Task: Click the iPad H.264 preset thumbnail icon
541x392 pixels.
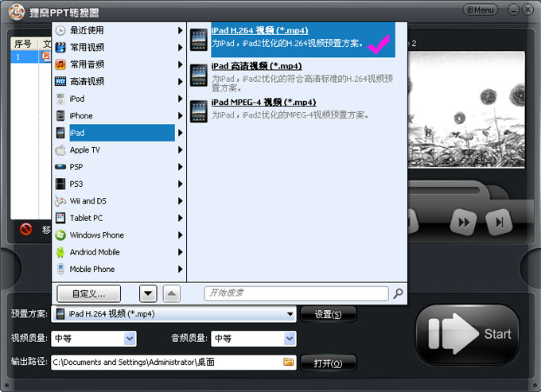Action: pos(199,40)
